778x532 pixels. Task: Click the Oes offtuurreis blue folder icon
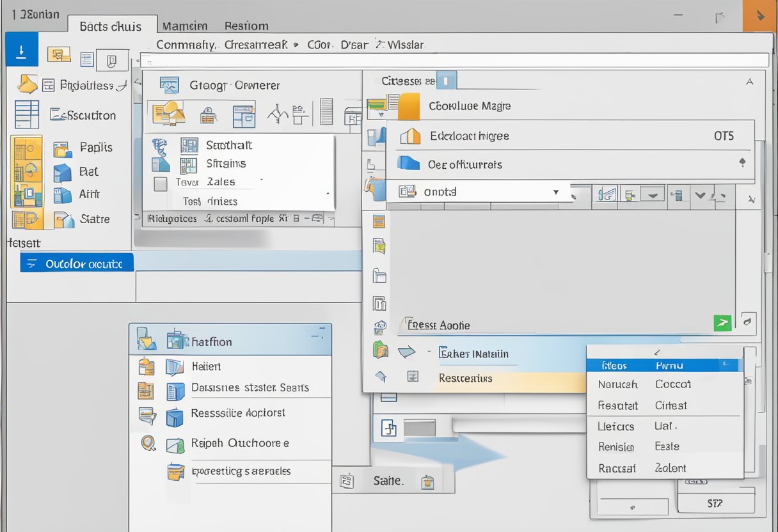410,164
